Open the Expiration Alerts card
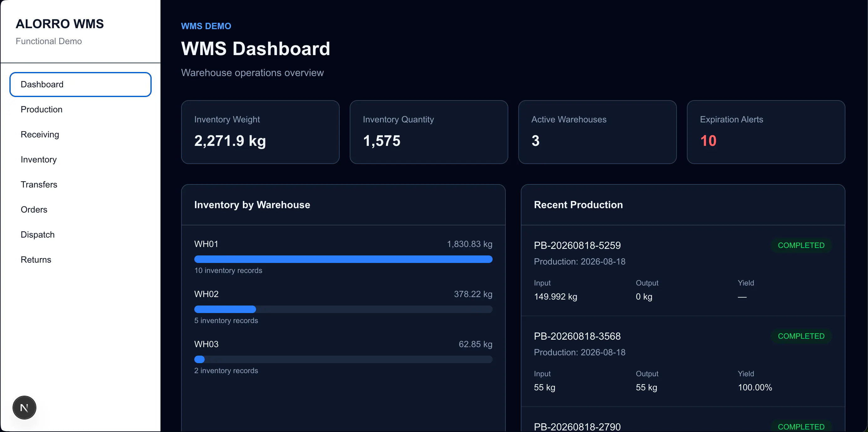This screenshot has width=868, height=432. point(766,132)
